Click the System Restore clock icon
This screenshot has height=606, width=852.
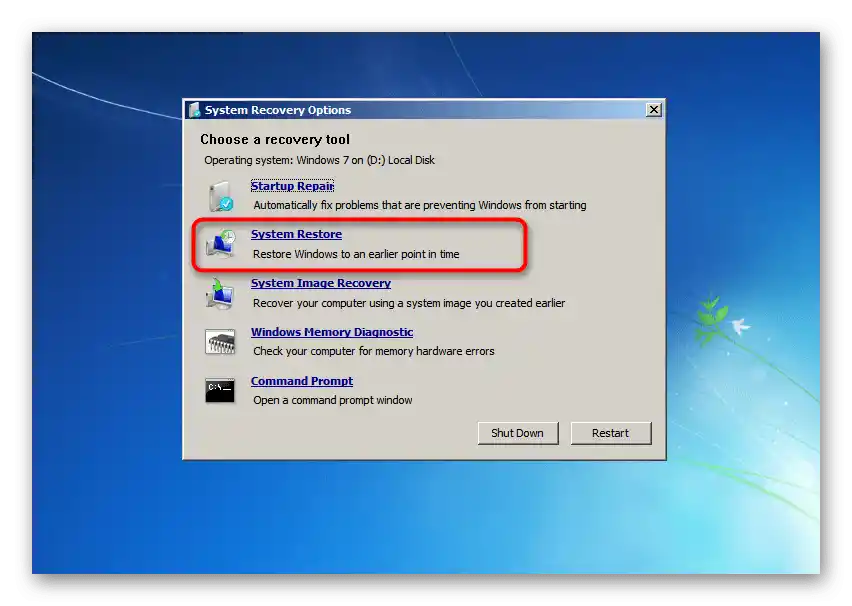pyautogui.click(x=220, y=243)
